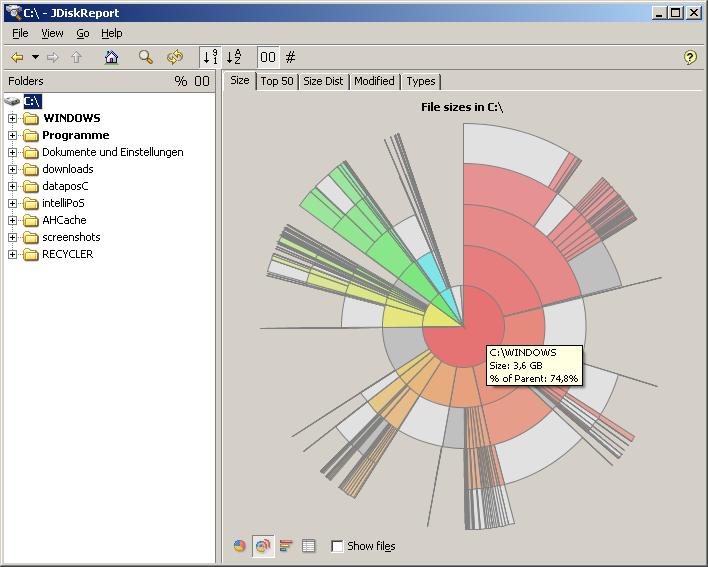The width and height of the screenshot is (708, 567).
Task: Toggle show file sizes 00 button
Action: [268, 57]
